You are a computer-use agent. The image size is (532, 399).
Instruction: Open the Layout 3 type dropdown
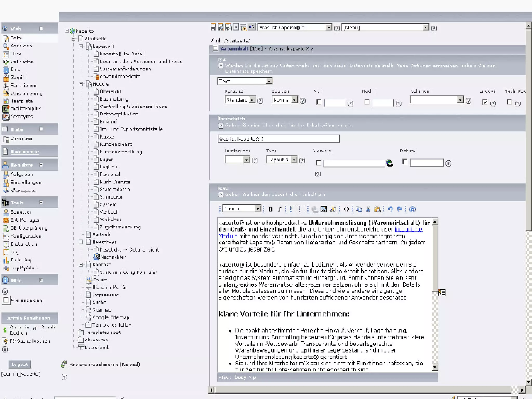point(282,159)
